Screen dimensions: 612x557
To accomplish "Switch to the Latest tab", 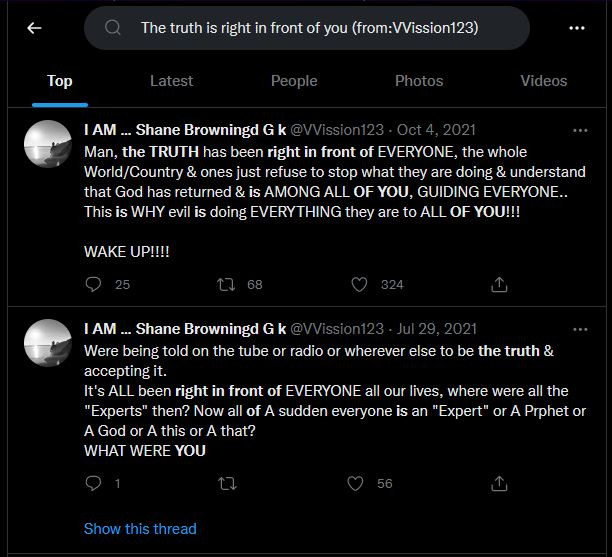I will tap(171, 81).
